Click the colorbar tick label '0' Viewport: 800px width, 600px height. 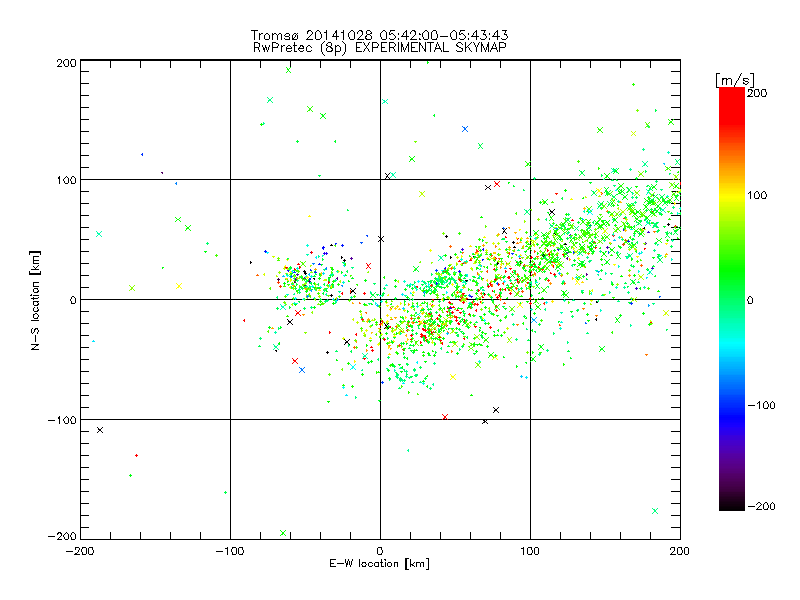(750, 301)
